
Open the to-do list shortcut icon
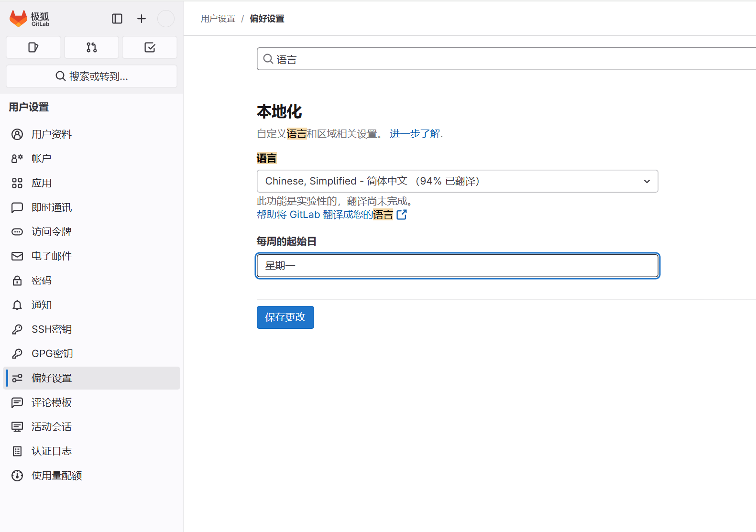coord(150,47)
